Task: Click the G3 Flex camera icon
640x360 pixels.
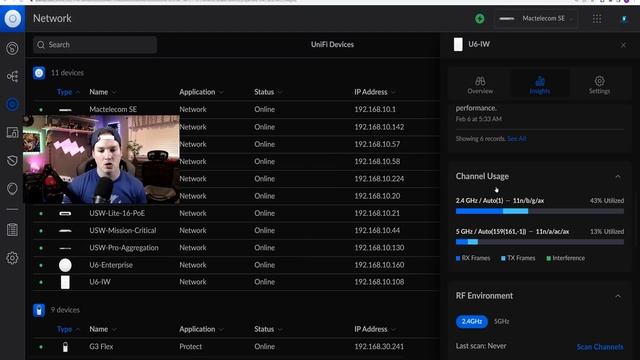Action: (x=65, y=347)
